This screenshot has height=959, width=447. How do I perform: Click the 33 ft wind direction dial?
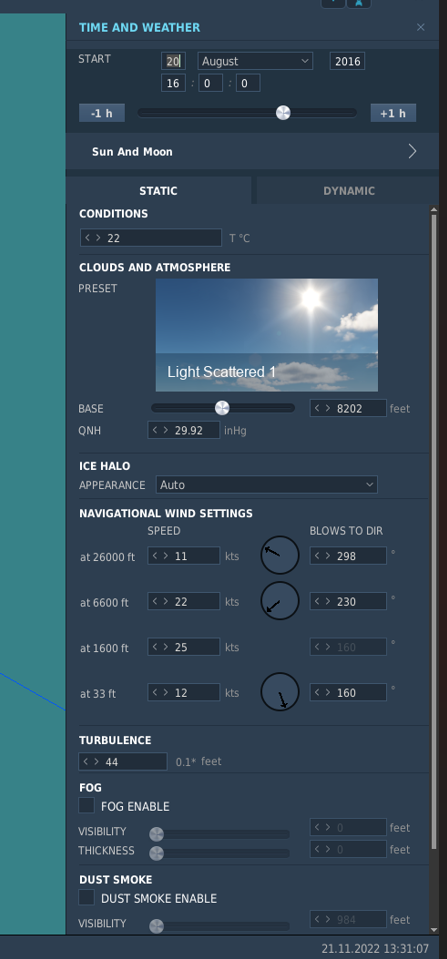(280, 692)
